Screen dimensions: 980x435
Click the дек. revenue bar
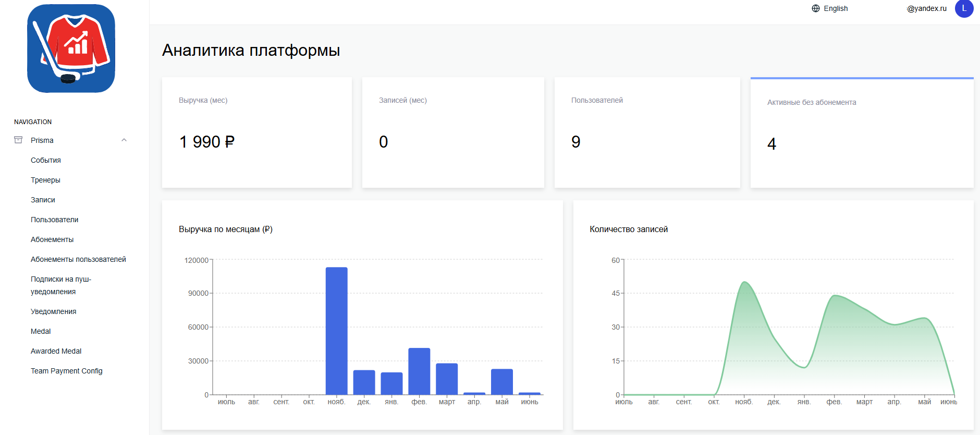(364, 382)
